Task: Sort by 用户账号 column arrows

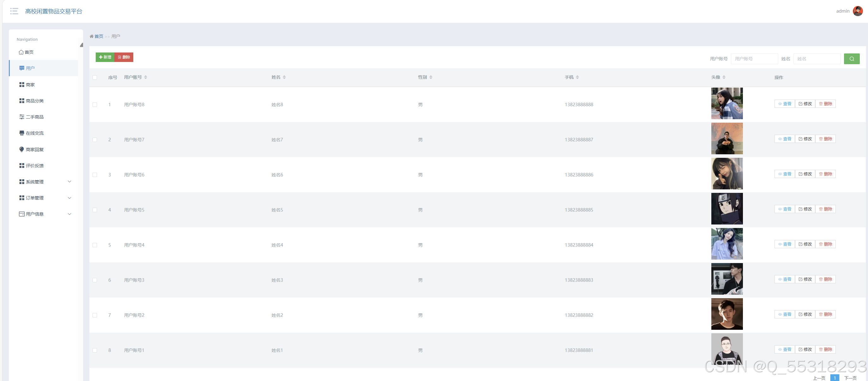Action: [x=146, y=77]
